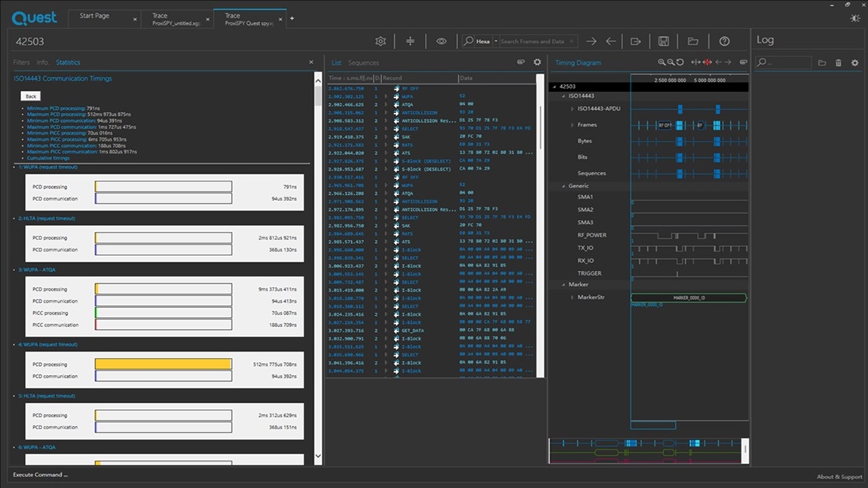Expand the ATQA record at 2.902.466.625
868x488 pixels.
click(386, 105)
